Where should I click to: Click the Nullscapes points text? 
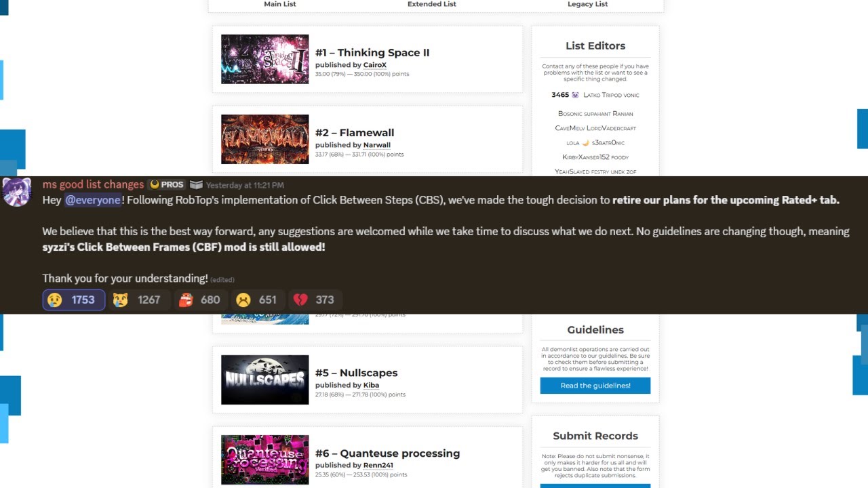point(360,394)
